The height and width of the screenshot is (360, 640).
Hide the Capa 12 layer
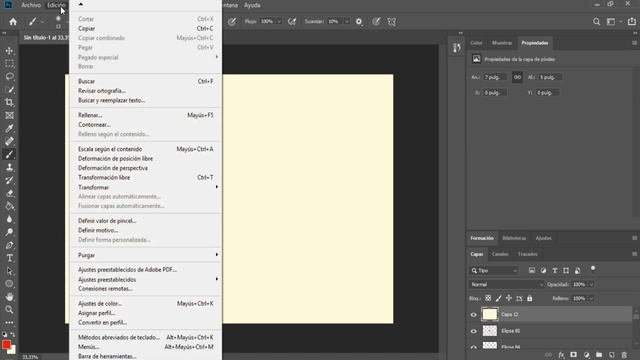[x=473, y=315]
